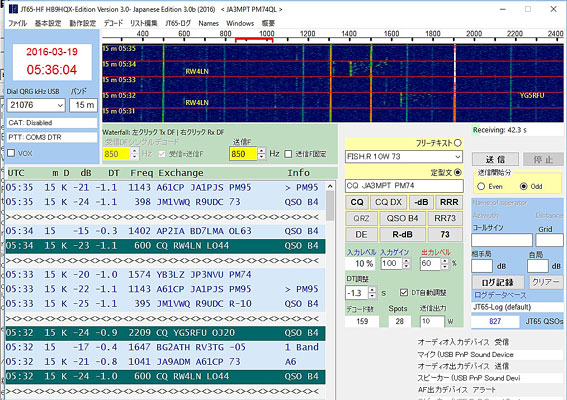Open the 動作設定 menu
The width and height of the screenshot is (567, 400).
(82, 24)
